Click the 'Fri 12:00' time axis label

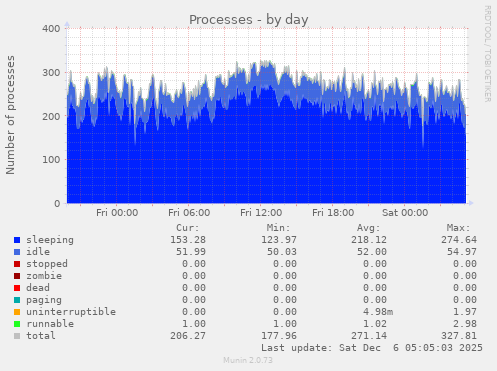click(x=261, y=213)
